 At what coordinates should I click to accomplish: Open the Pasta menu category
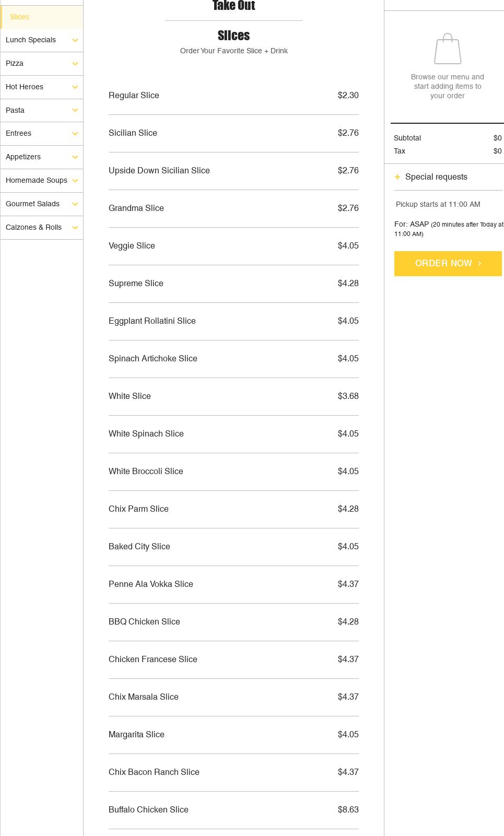pos(15,110)
